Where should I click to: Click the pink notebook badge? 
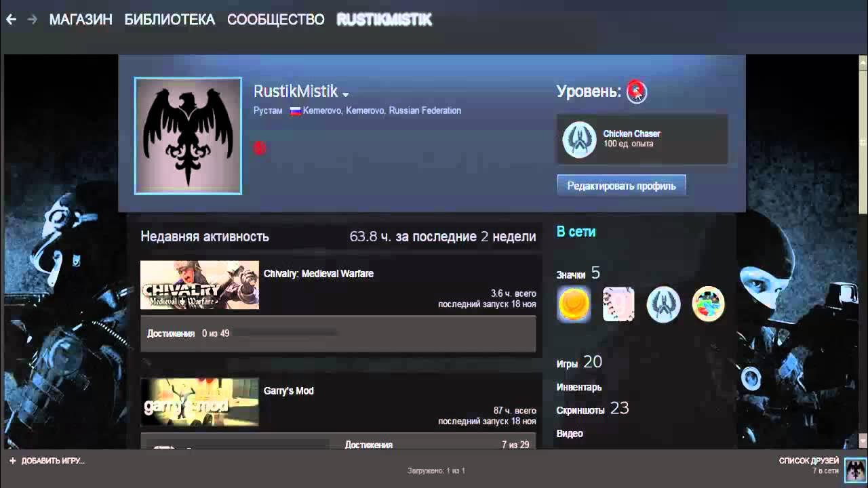[618, 304]
